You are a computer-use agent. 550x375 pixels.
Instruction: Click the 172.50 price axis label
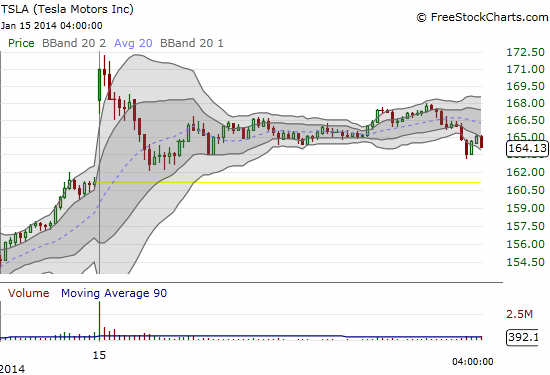(x=525, y=52)
